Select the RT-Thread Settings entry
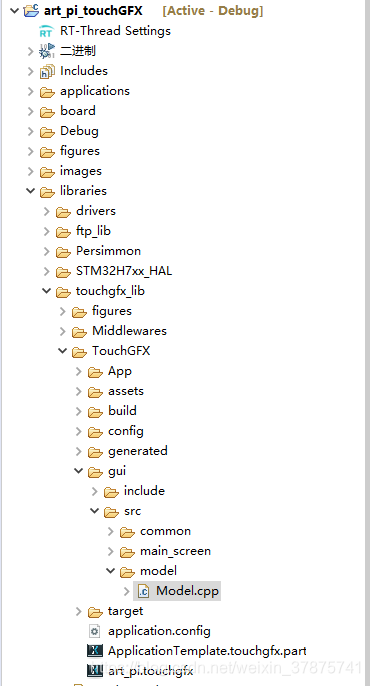 (x=115, y=31)
